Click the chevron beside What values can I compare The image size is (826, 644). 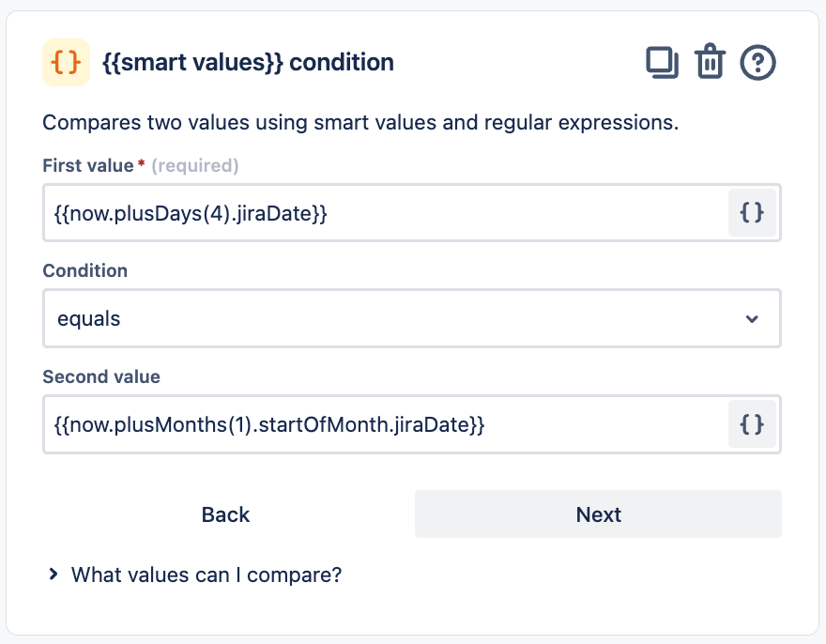[54, 574]
